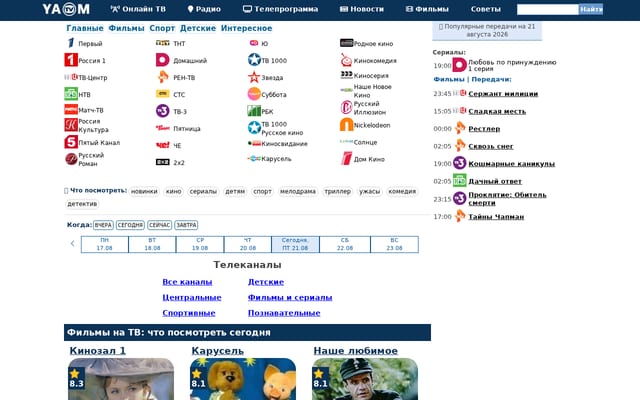640x400 pixels.
Task: Click the ЧЕ channel logo
Action: point(162,145)
